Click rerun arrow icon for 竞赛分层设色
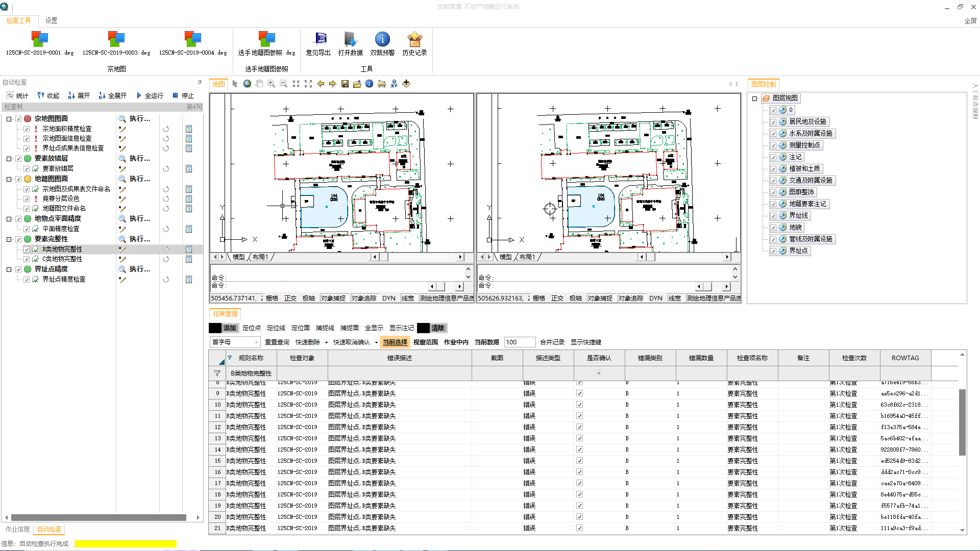 click(x=166, y=199)
